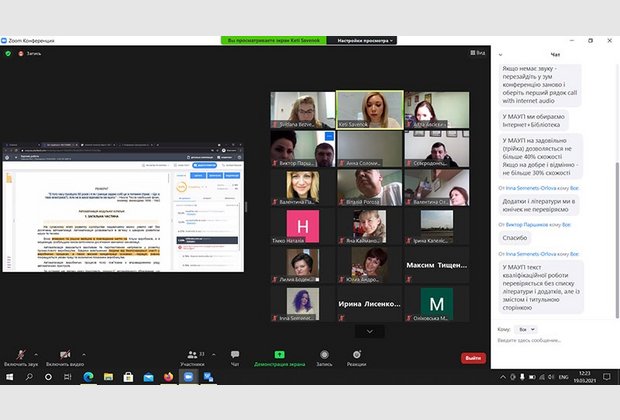Select Лилия Боденс... participant tile
This screenshot has height=420, width=620.
[303, 265]
